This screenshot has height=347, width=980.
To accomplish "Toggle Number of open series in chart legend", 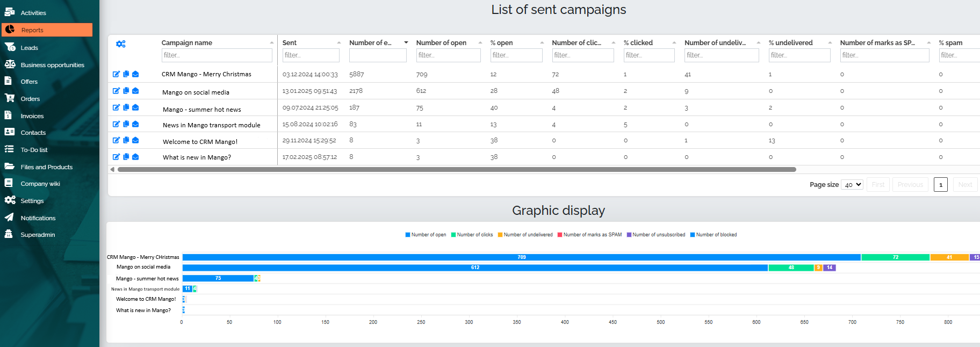I will pos(426,235).
